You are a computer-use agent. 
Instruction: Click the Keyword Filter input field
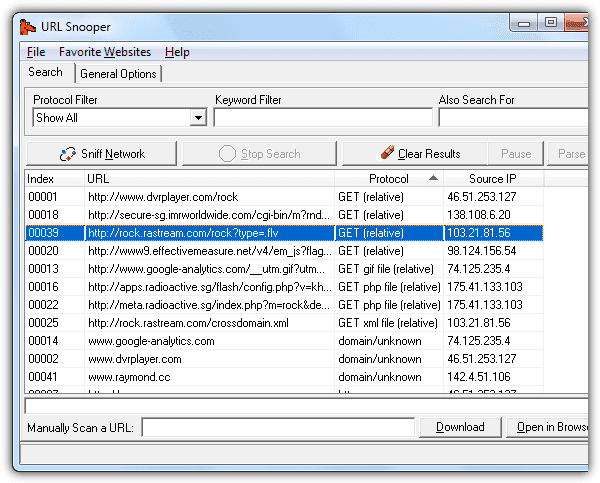click(323, 117)
